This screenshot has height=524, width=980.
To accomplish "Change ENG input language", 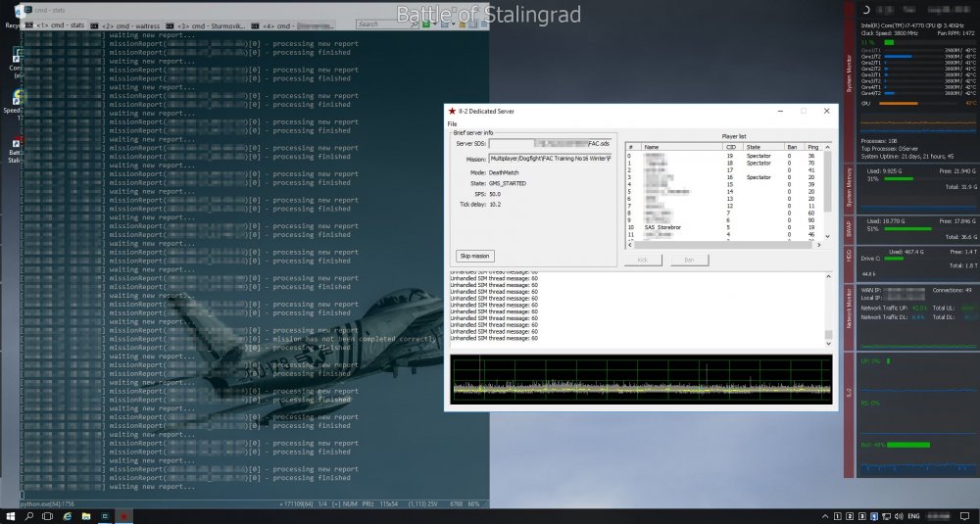I will pyautogui.click(x=913, y=516).
